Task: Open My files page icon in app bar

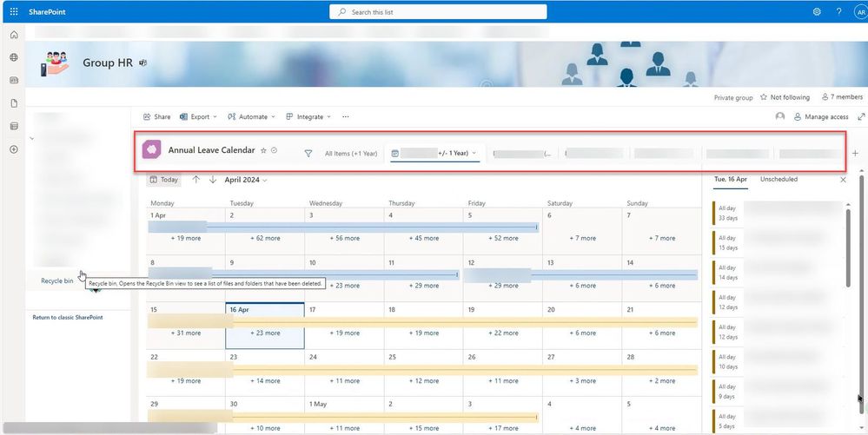Action: tap(14, 103)
